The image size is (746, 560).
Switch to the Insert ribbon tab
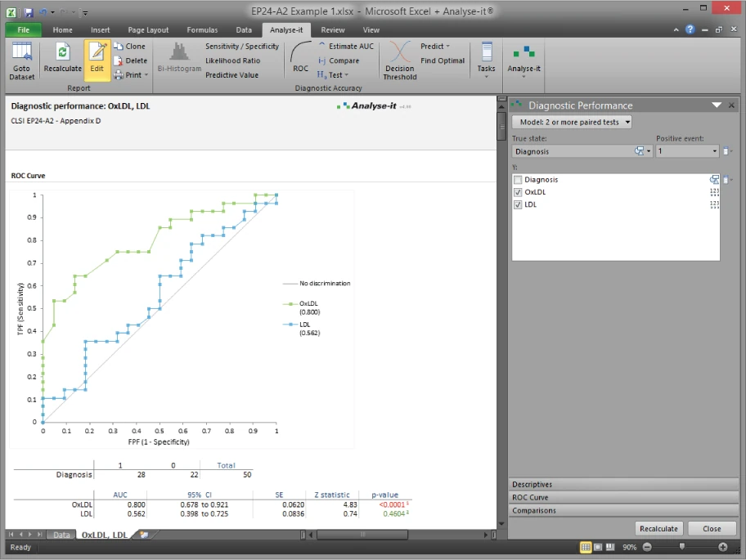(x=100, y=29)
